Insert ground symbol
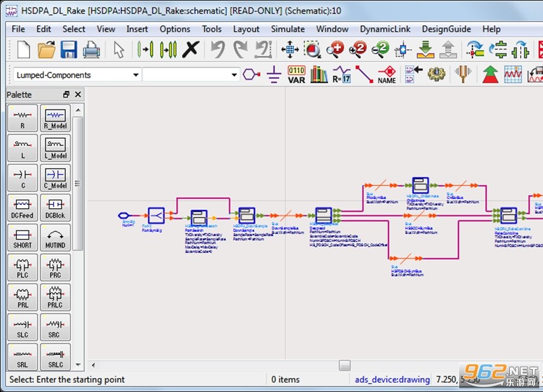 click(x=274, y=74)
